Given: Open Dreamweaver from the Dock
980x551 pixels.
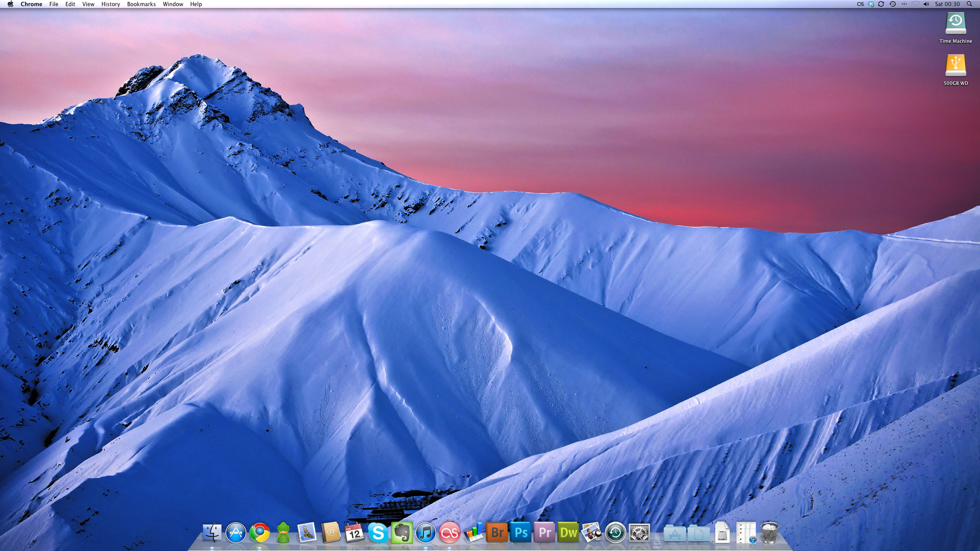Looking at the screenshot, I should click(x=568, y=533).
